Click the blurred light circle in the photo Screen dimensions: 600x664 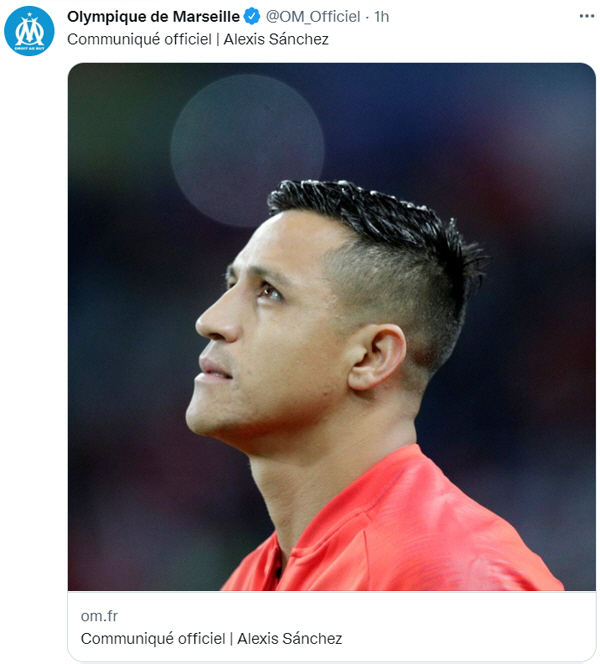247,150
